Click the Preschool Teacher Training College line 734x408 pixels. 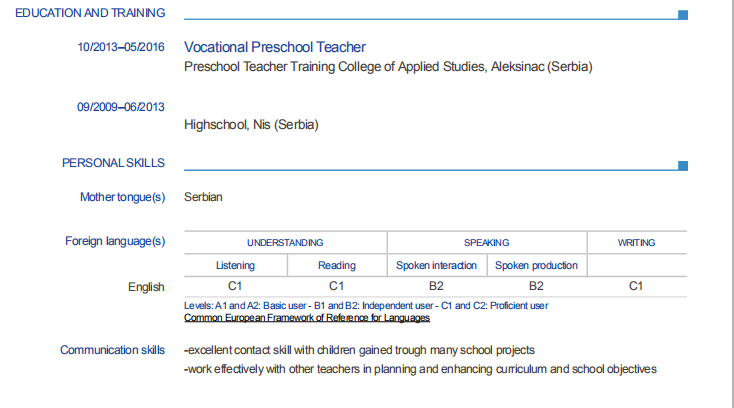coord(389,67)
